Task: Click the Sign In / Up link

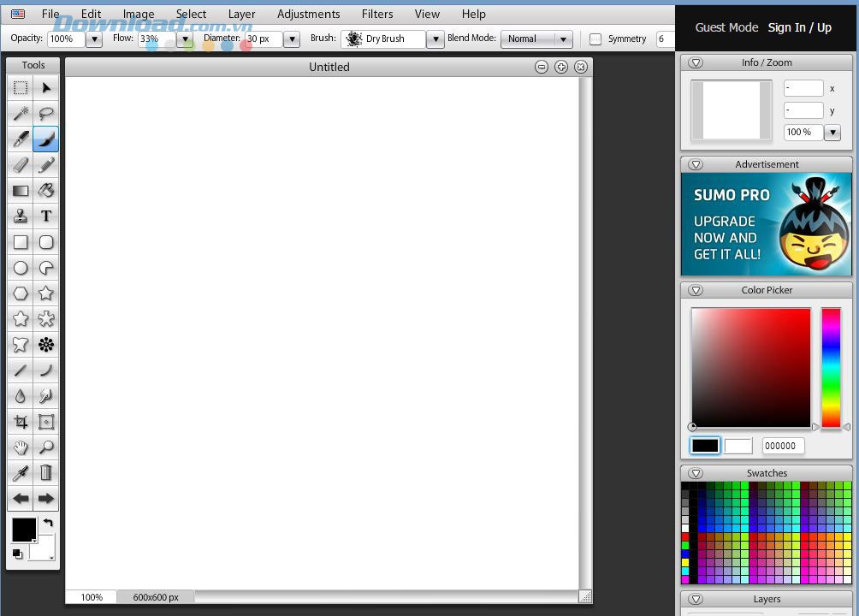Action: coord(799,27)
